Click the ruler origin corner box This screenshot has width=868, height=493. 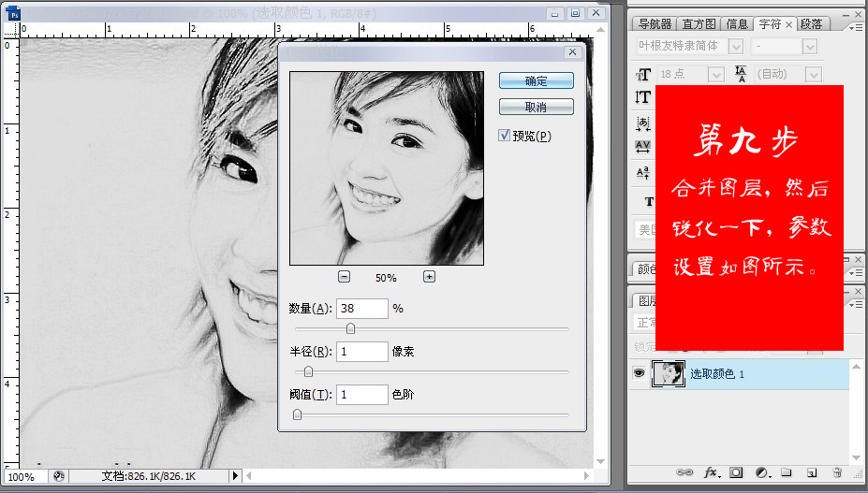pos(11,29)
